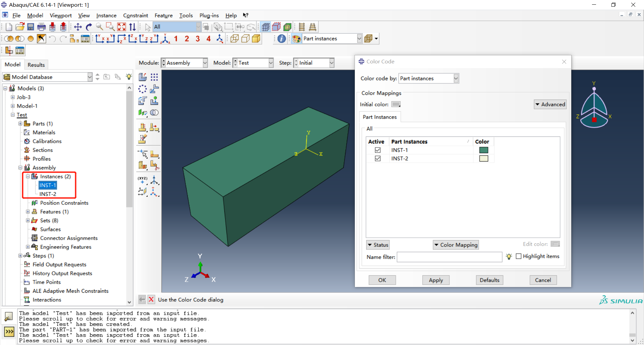Open the Module dropdown

205,63
